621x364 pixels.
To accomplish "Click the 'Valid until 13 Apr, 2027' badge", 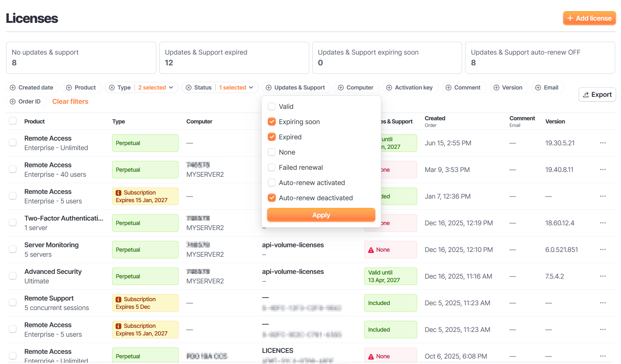I will pyautogui.click(x=390, y=276).
